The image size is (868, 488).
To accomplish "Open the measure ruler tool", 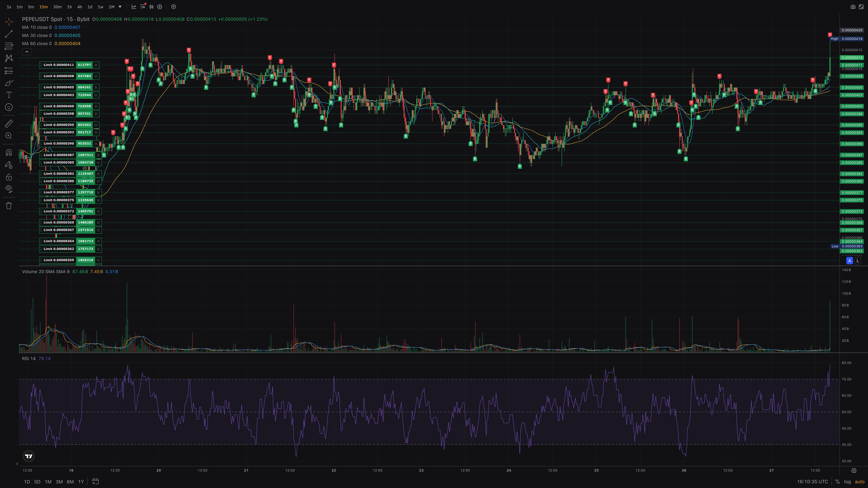I will (x=9, y=124).
